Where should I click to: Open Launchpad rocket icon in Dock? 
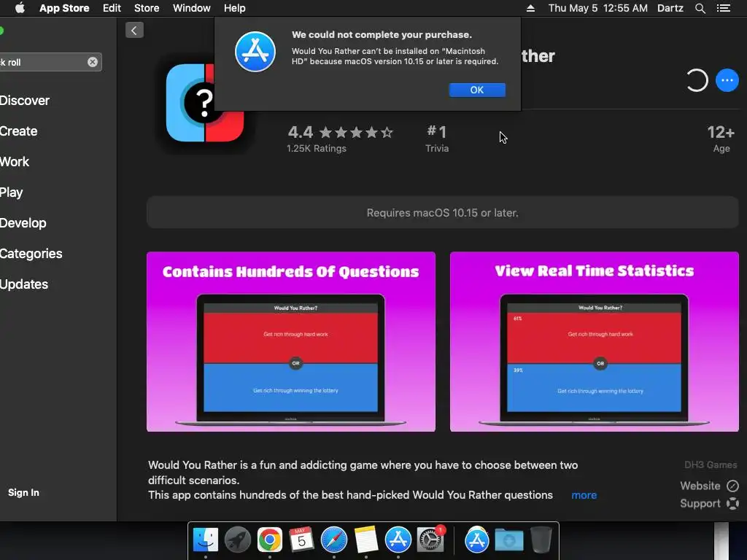tap(237, 540)
